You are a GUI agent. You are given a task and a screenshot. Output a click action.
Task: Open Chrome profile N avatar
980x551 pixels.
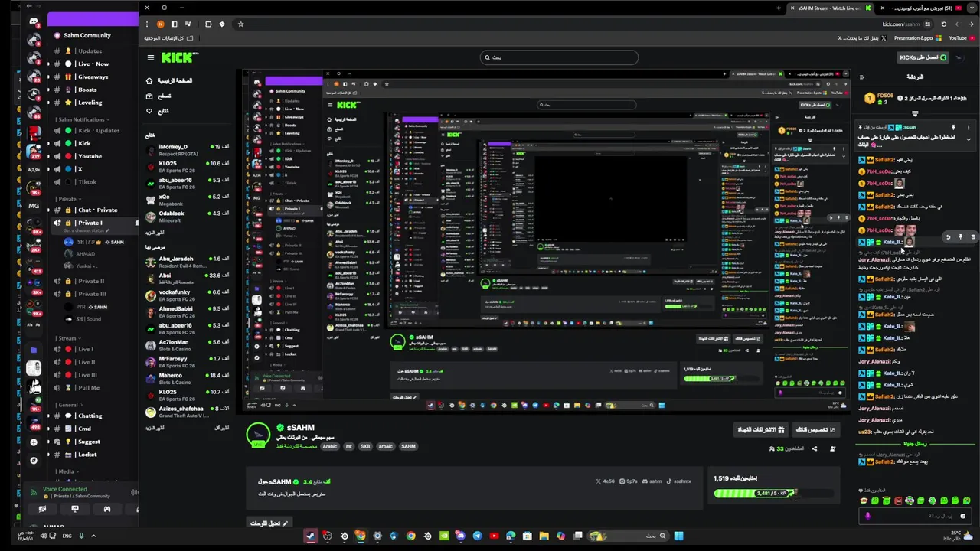pos(162,24)
